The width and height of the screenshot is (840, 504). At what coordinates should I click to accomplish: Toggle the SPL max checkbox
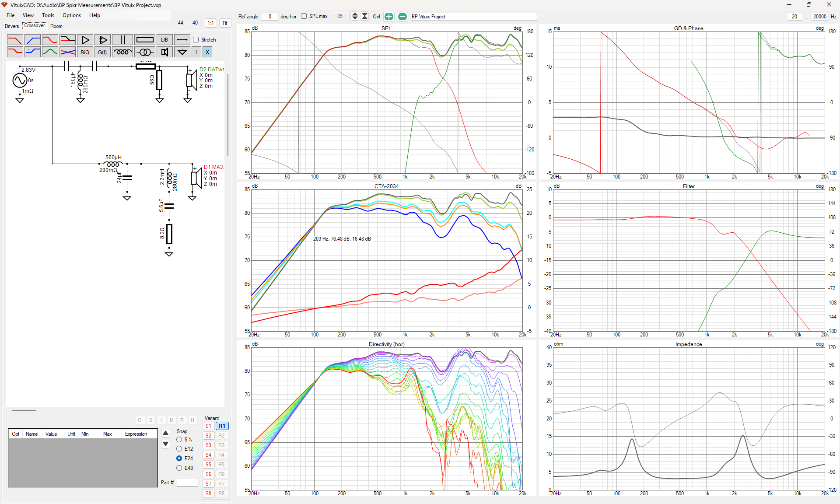click(304, 17)
